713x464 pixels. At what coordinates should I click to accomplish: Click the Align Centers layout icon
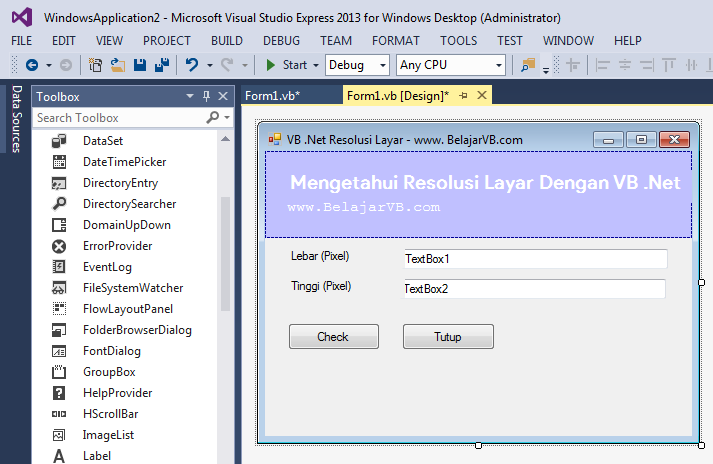point(625,65)
